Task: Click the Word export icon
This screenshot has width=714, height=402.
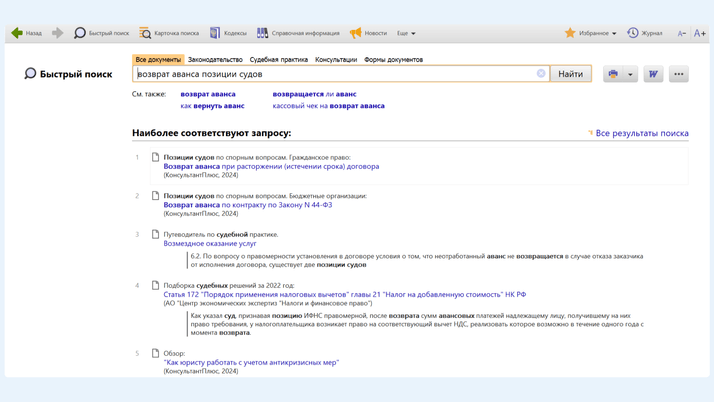Action: point(653,74)
